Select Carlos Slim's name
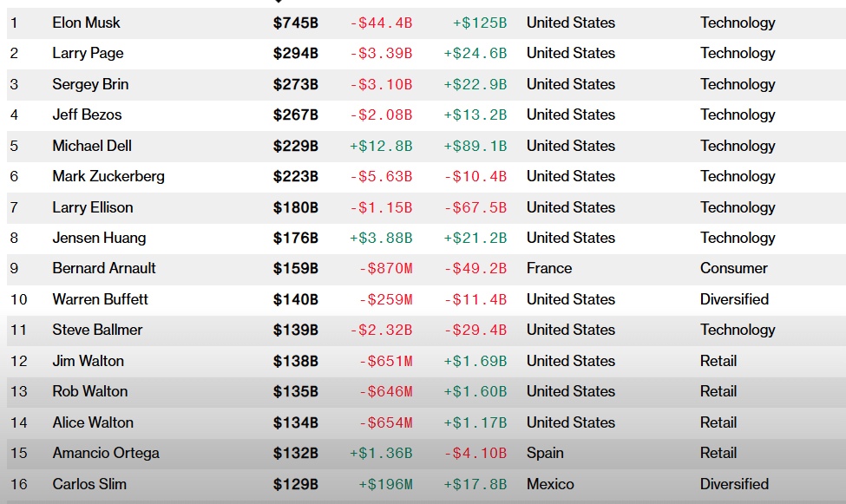The height and width of the screenshot is (504, 846). [x=89, y=484]
